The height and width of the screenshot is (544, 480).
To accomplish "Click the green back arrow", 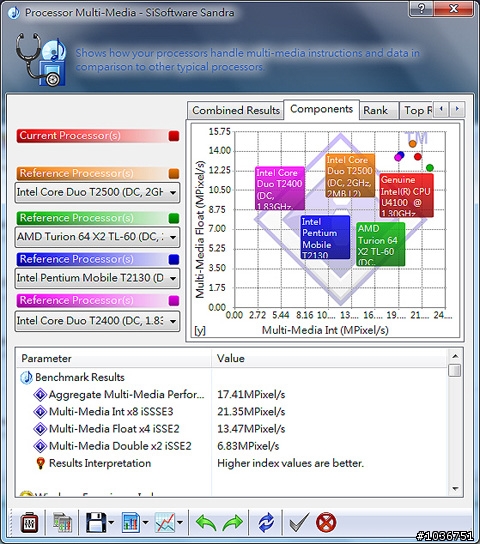I will pyautogui.click(x=206, y=523).
